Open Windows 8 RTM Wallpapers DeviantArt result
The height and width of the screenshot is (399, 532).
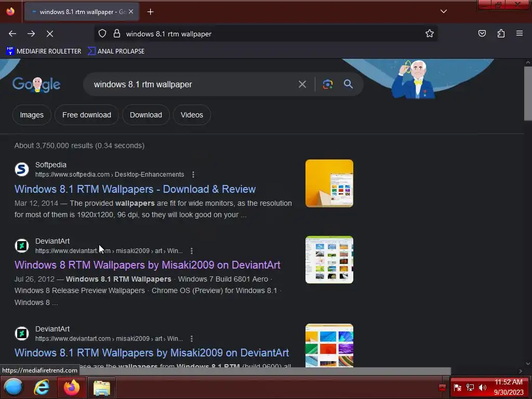click(147, 265)
